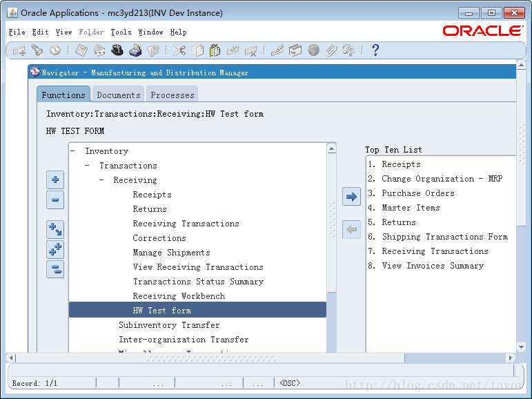Image resolution: width=532 pixels, height=399 pixels.
Task: Open the Help menu
Action: coord(179,32)
